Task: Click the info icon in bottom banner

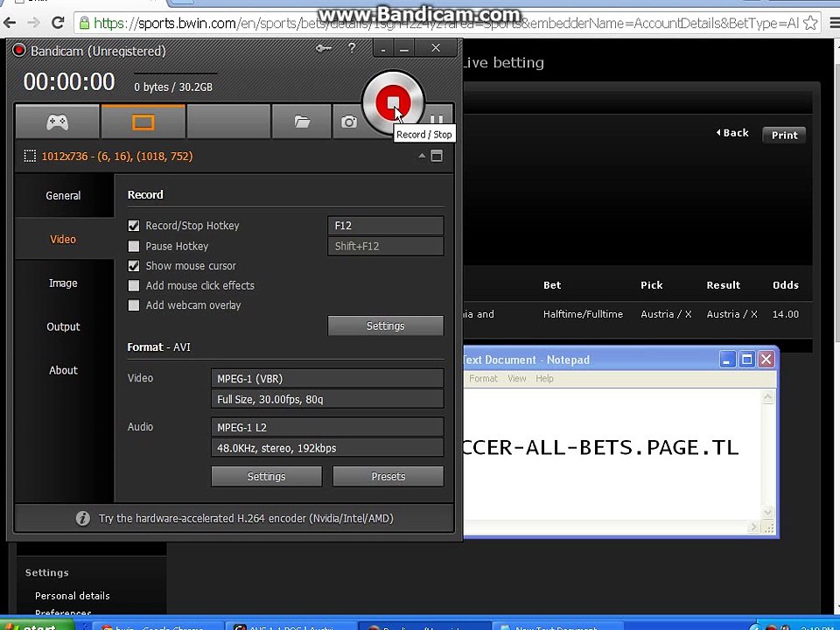Action: tap(82, 518)
